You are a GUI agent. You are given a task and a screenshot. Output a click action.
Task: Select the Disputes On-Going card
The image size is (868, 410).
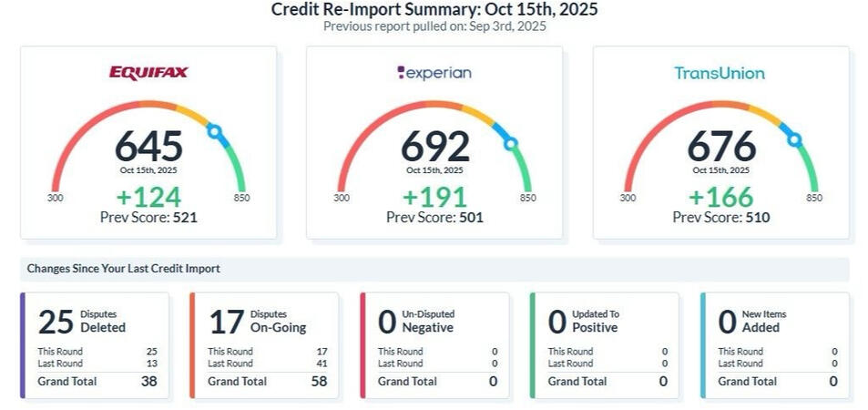[x=264, y=344]
